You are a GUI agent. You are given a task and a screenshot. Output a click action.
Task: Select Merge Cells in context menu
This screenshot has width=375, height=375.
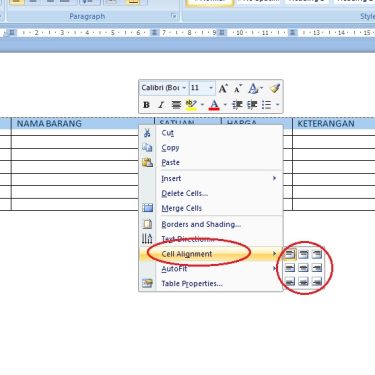pyautogui.click(x=211, y=208)
